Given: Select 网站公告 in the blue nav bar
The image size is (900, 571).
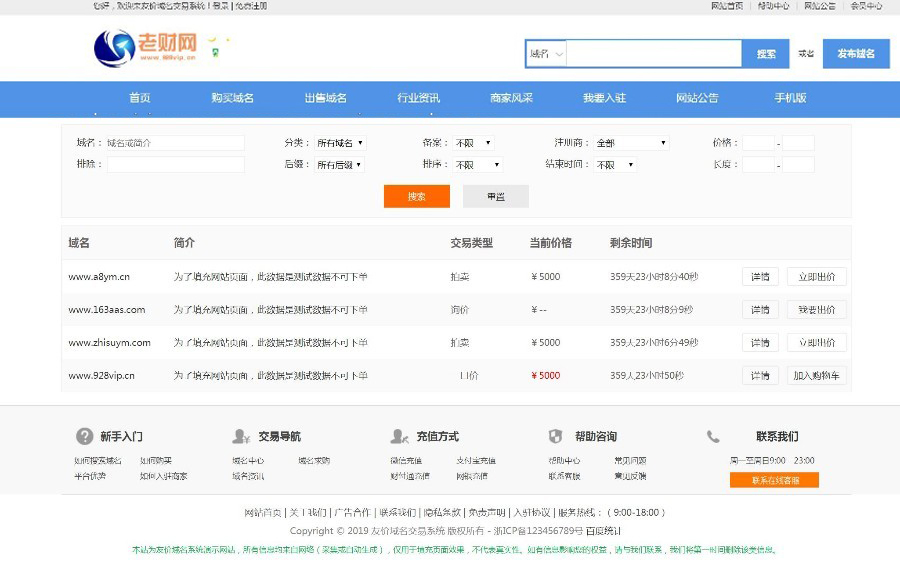Looking at the screenshot, I should click(x=697, y=98).
